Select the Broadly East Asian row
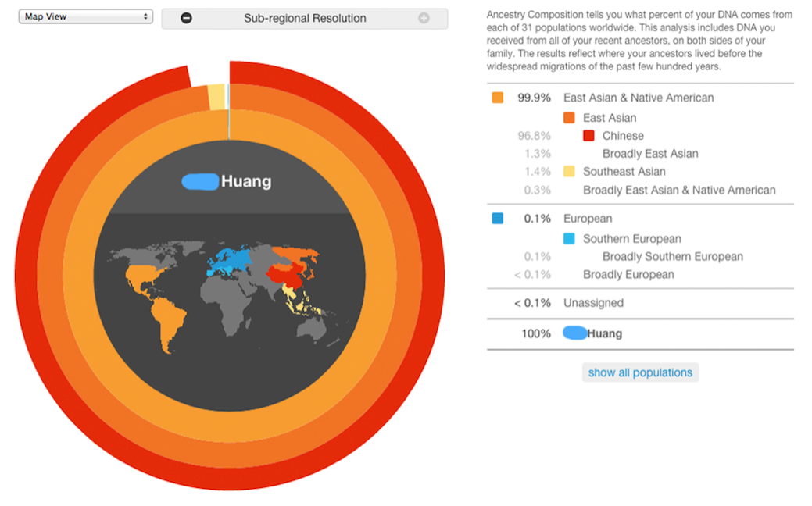The width and height of the screenshot is (812, 506). pos(650,154)
